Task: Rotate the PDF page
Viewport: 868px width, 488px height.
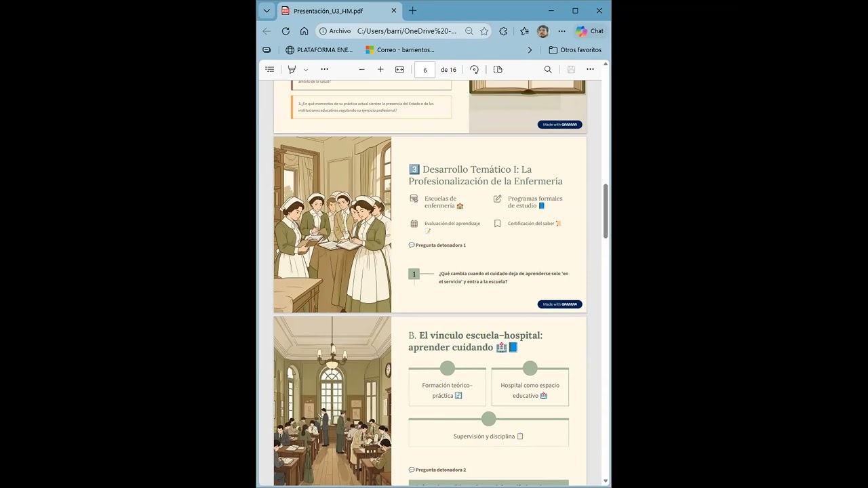Action: [474, 70]
